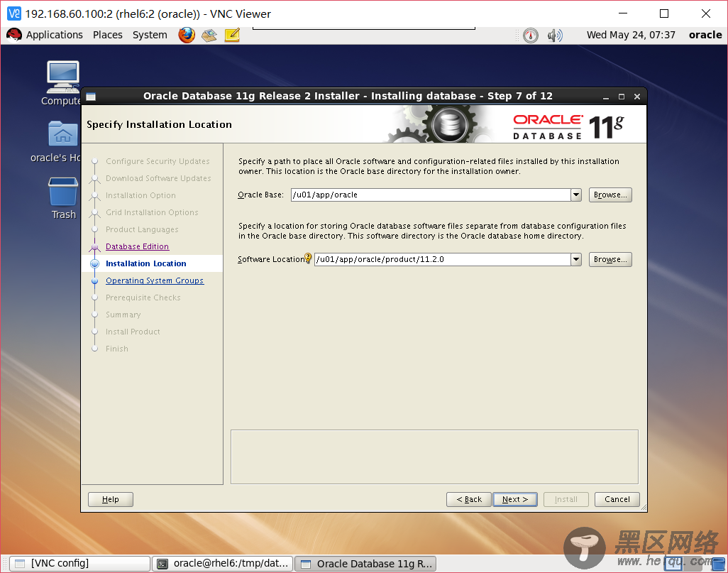The height and width of the screenshot is (573, 728).
Task: Open the Places menu
Action: click(108, 35)
